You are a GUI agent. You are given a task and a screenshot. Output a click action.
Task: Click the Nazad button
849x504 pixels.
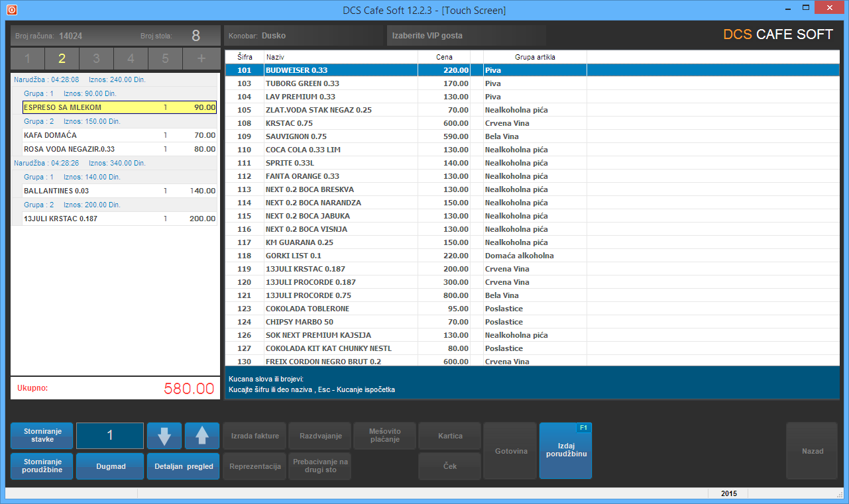click(812, 451)
